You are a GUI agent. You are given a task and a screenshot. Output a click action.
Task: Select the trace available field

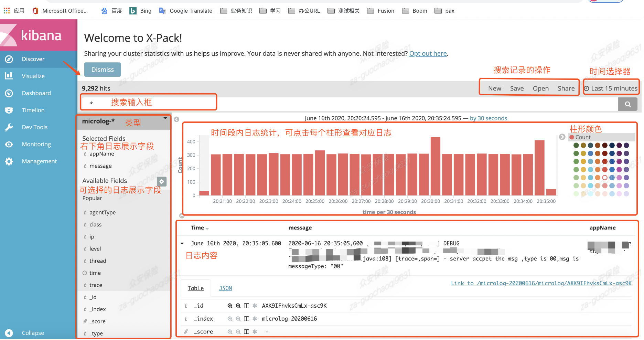[96, 285]
